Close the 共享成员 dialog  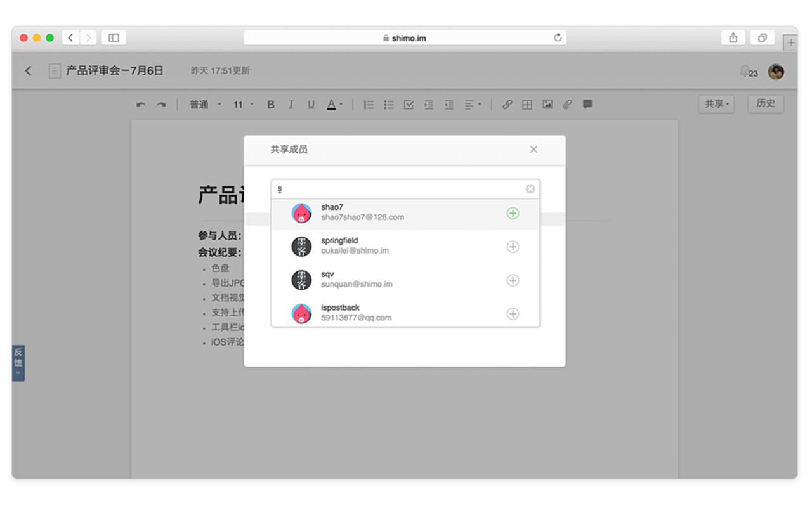pyautogui.click(x=534, y=150)
